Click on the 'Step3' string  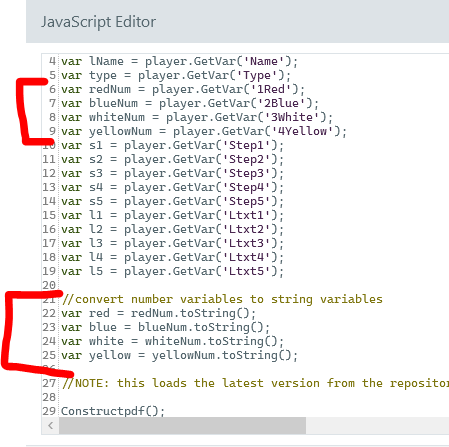(x=246, y=173)
